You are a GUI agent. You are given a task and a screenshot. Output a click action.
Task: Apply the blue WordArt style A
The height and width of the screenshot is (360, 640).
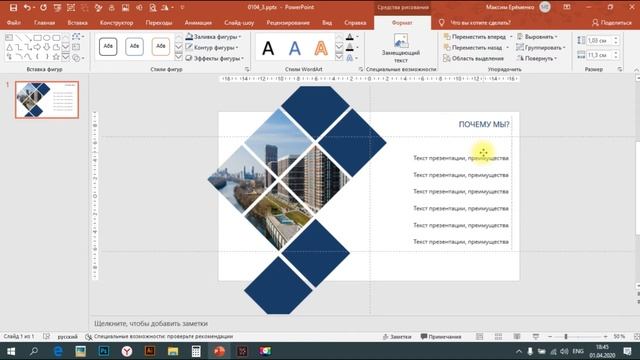pos(295,49)
